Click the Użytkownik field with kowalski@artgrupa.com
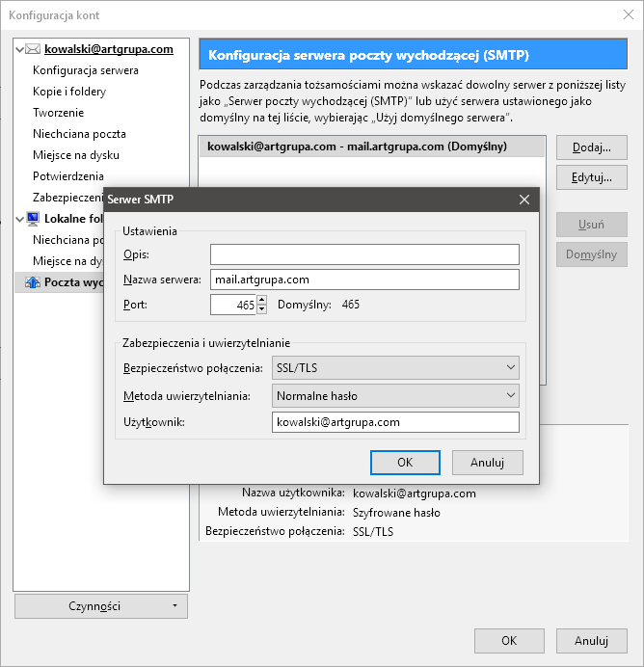 395,422
